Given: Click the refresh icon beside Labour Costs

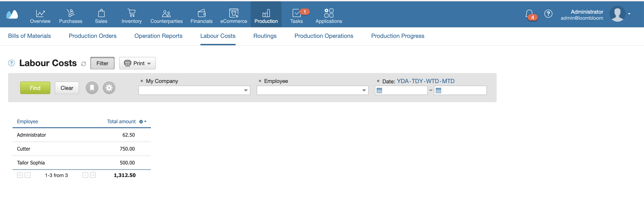Looking at the screenshot, I should [x=84, y=64].
